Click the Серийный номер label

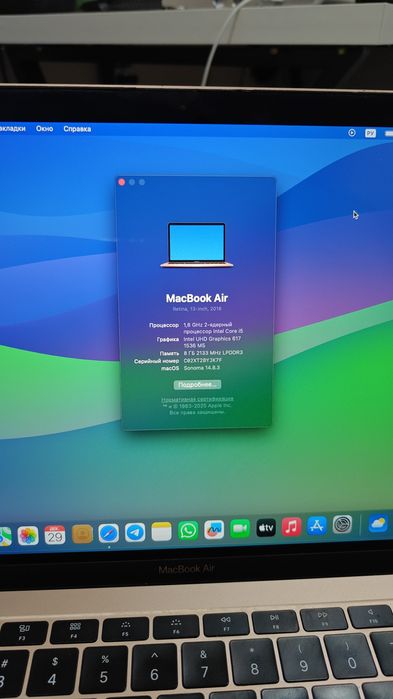(156, 361)
